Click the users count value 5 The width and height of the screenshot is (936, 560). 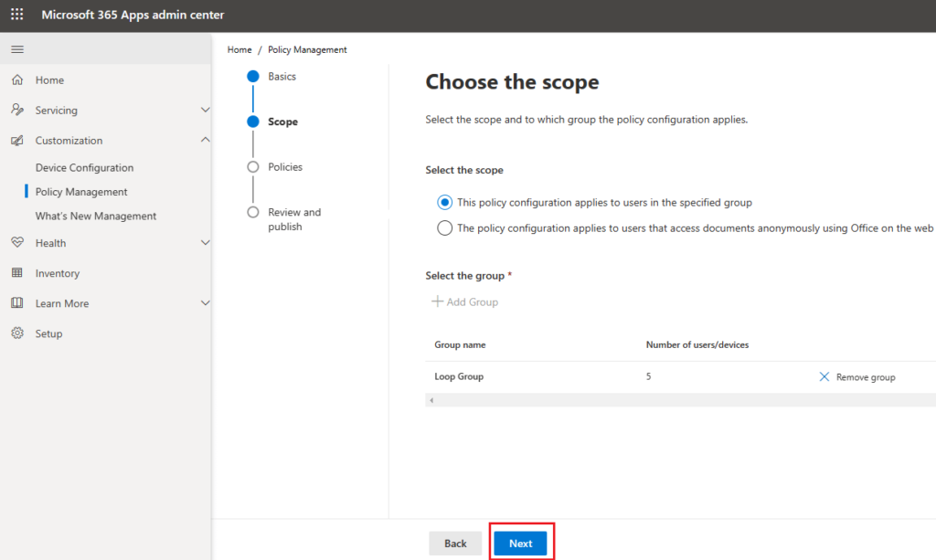click(648, 376)
